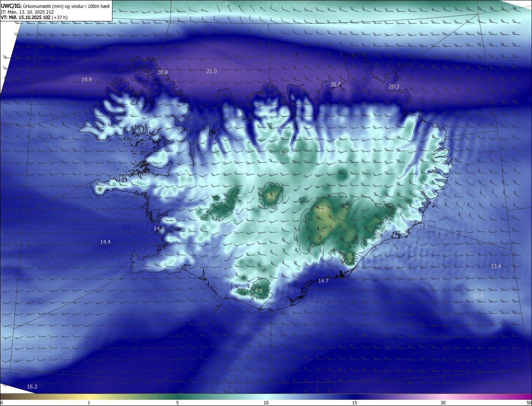The height and width of the screenshot is (406, 532).
Task: Click the 14.7 value label
Action: 323,281
